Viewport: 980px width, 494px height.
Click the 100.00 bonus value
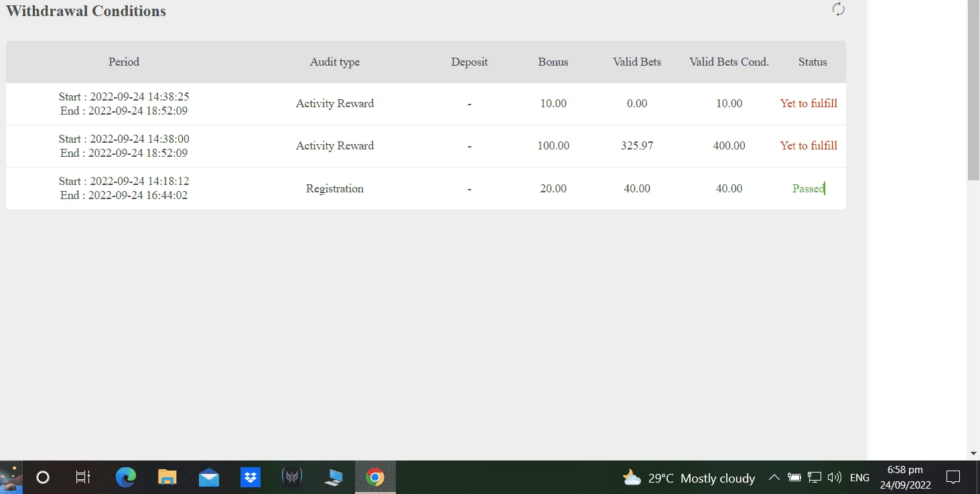(x=553, y=145)
